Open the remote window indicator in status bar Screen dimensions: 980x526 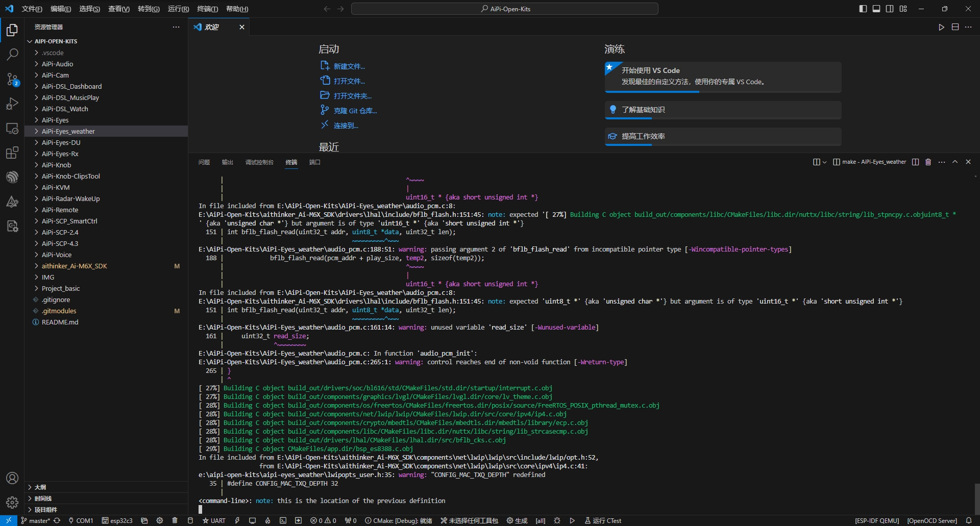9,520
